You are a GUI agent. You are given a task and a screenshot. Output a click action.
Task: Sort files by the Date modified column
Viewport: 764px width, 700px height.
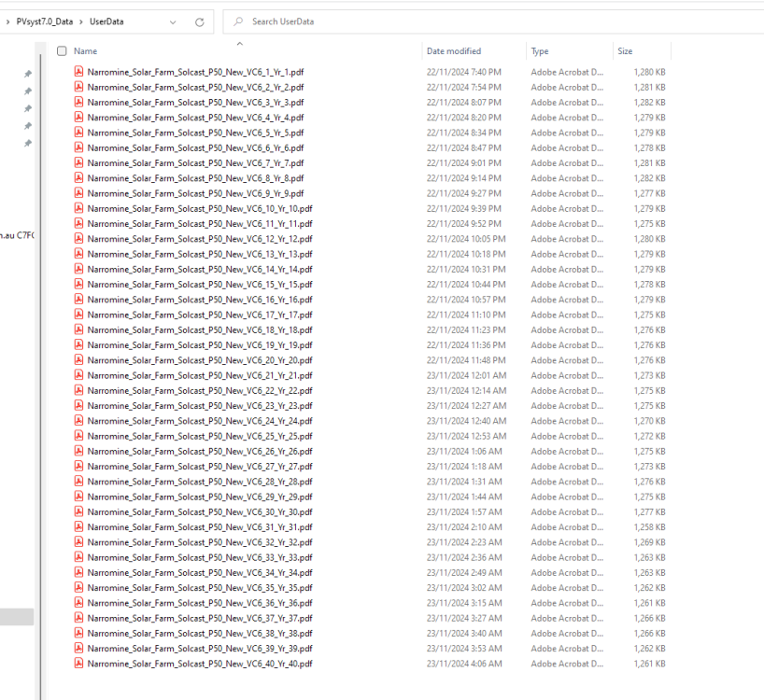[x=454, y=51]
